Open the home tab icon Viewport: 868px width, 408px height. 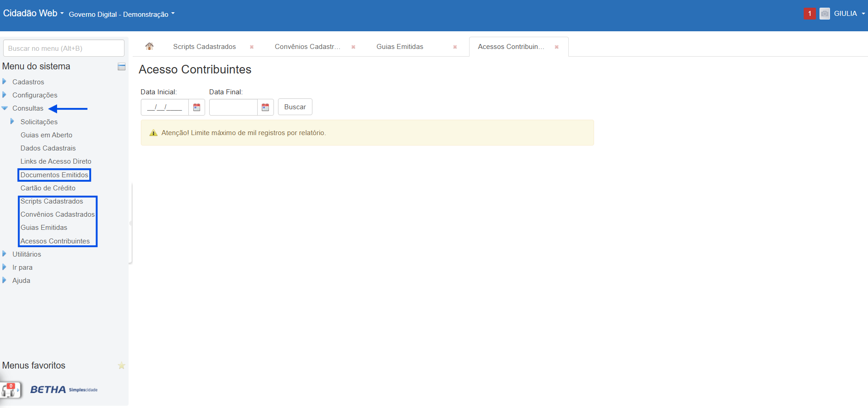149,46
